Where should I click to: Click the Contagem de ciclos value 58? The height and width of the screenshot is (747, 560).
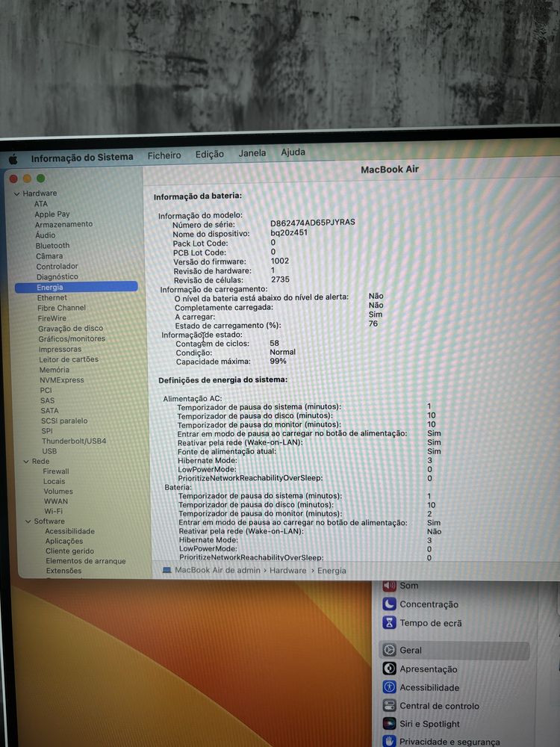[x=274, y=344]
